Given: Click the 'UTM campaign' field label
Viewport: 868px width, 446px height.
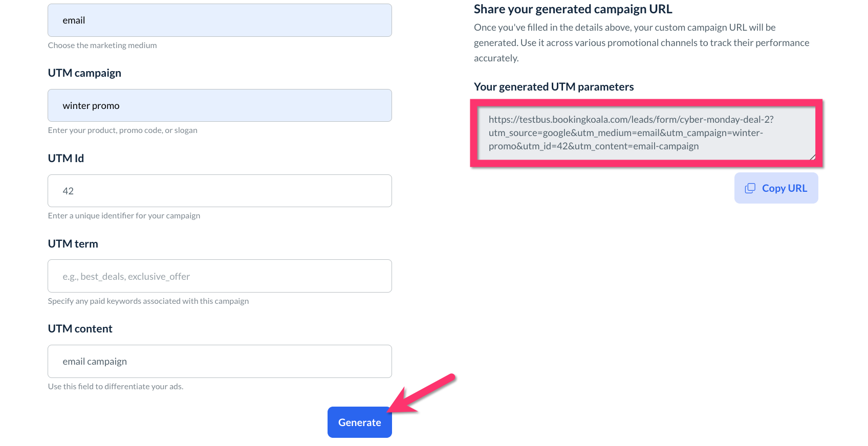Looking at the screenshot, I should click(84, 73).
